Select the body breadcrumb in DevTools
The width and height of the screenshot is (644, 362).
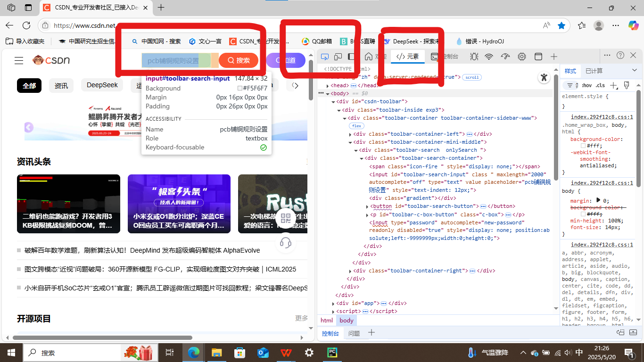pos(347,320)
